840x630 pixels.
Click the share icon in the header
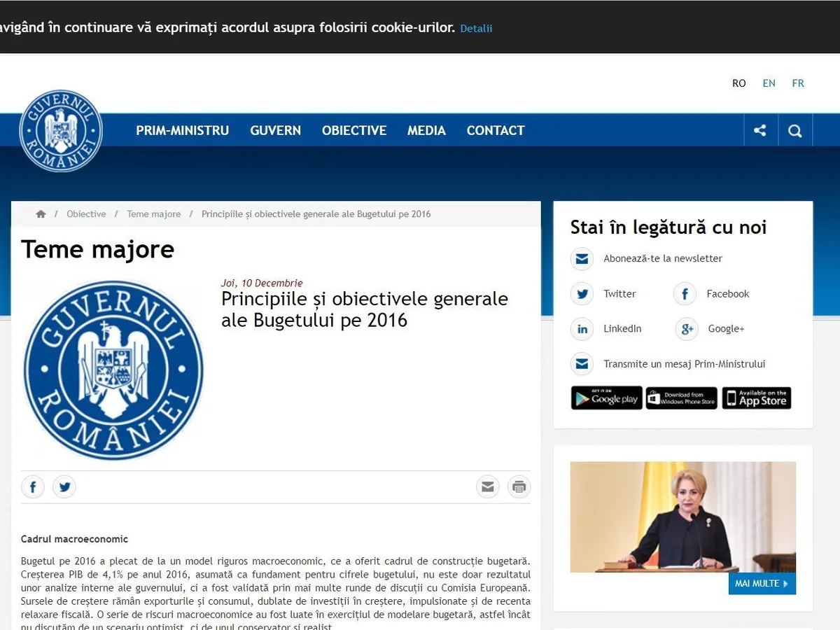tap(760, 131)
